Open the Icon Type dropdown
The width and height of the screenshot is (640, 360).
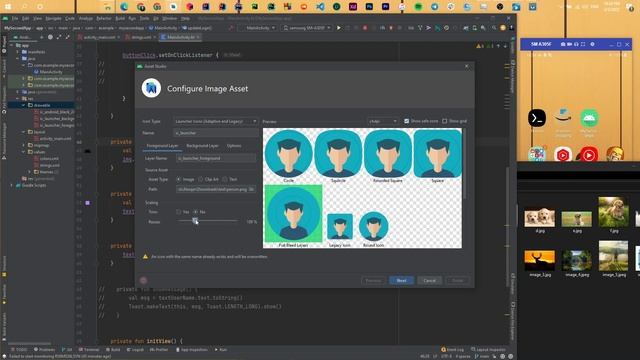pyautogui.click(x=216, y=121)
